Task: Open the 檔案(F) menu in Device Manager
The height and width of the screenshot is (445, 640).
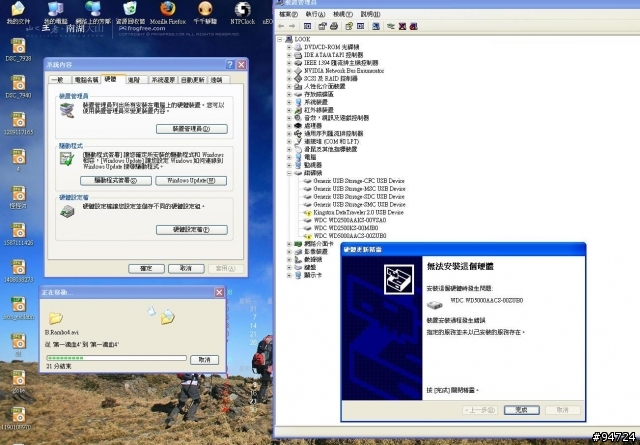Action: tap(288, 14)
